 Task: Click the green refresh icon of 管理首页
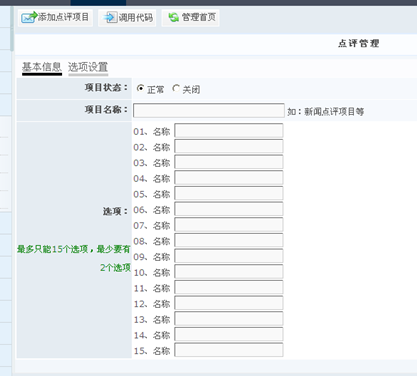173,17
